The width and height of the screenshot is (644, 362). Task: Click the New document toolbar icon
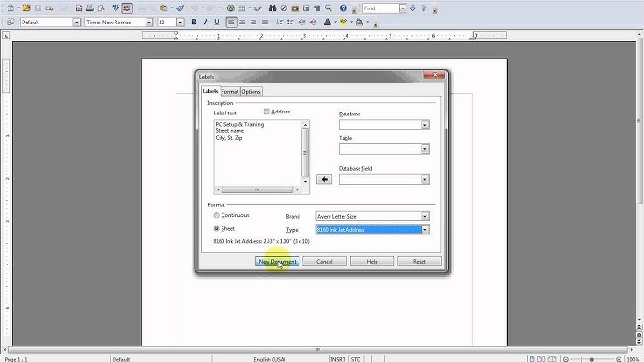tap(10, 8)
